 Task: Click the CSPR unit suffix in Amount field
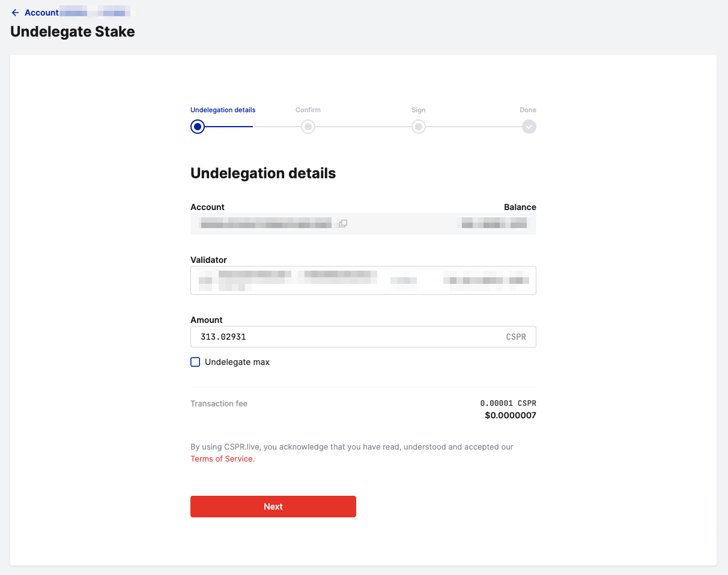pos(516,337)
